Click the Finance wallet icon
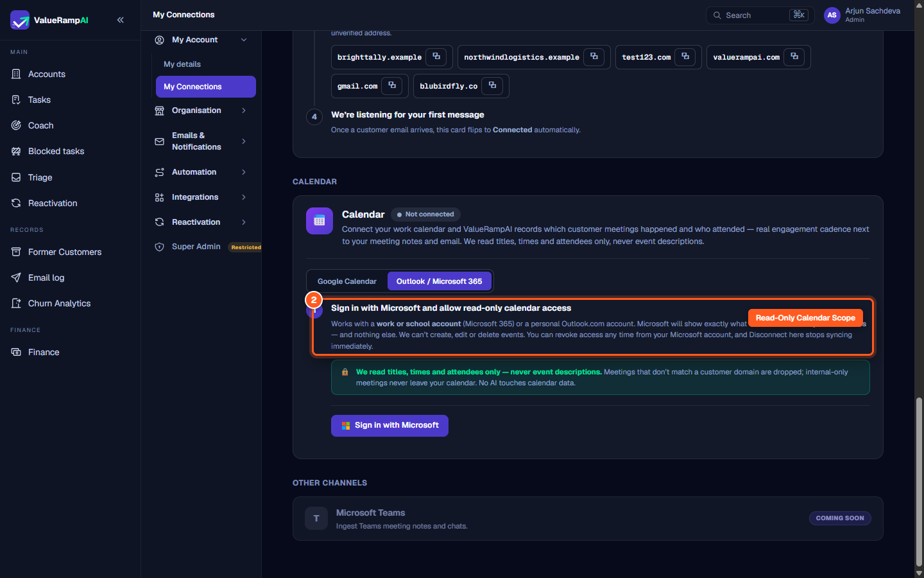Screen dimensions: 924x578 (16, 352)
